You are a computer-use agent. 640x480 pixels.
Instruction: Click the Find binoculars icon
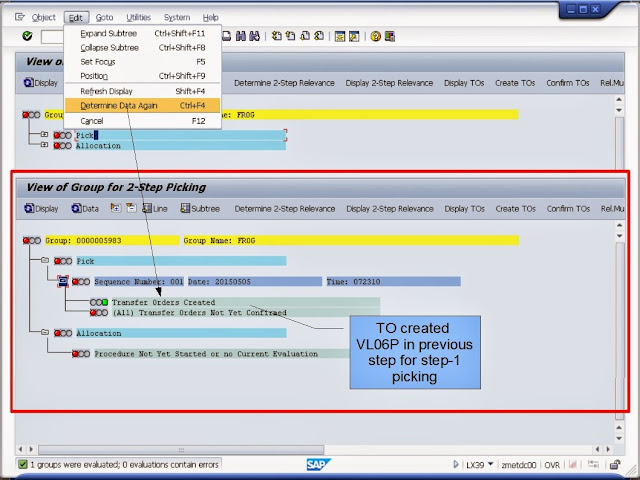tap(241, 36)
